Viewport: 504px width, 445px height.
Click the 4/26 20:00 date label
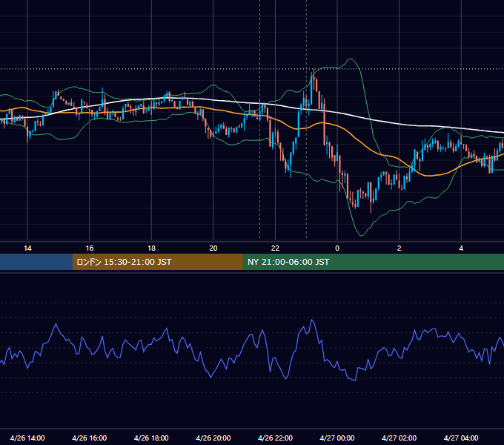point(213,438)
